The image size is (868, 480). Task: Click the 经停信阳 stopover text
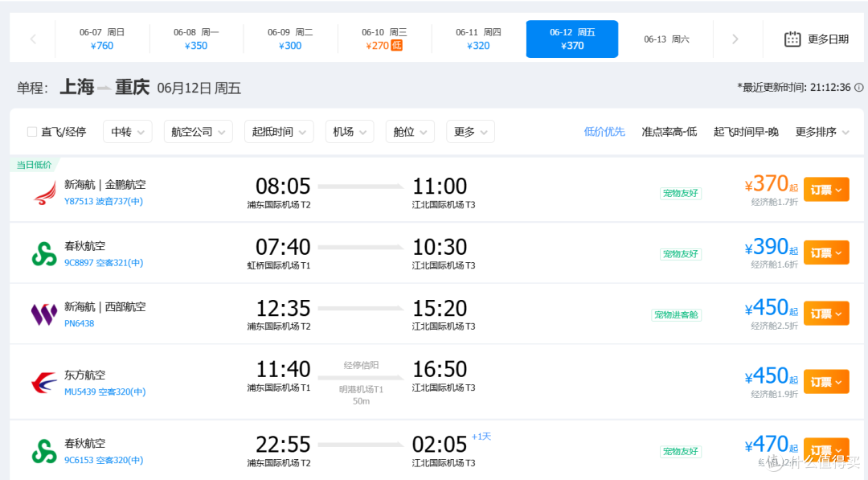point(361,365)
